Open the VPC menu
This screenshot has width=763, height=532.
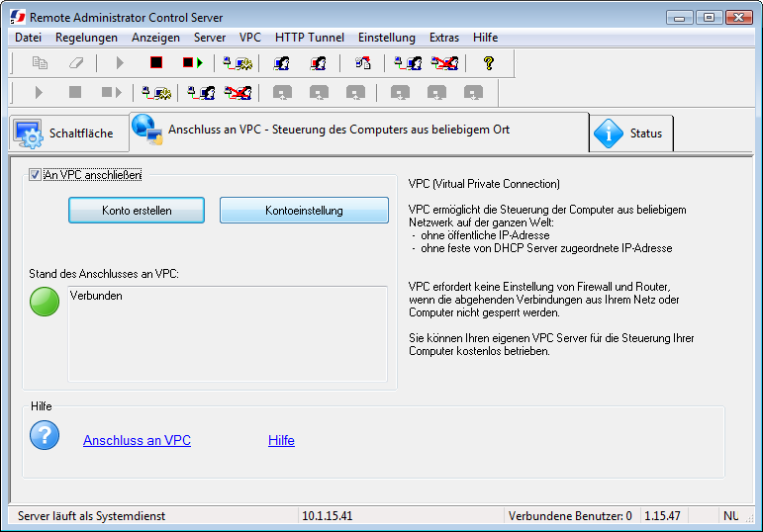tap(250, 38)
